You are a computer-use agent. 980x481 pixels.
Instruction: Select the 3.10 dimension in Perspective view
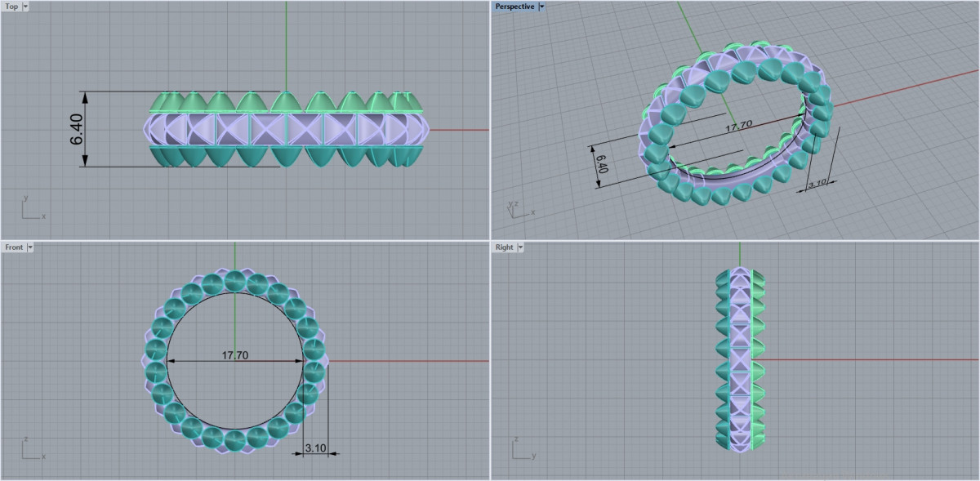coord(817,185)
